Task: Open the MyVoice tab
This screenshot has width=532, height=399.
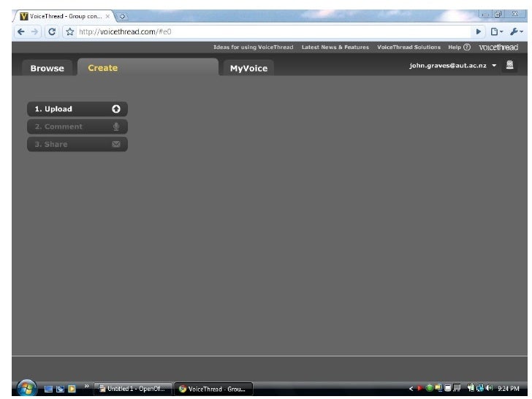Action: 248,68
